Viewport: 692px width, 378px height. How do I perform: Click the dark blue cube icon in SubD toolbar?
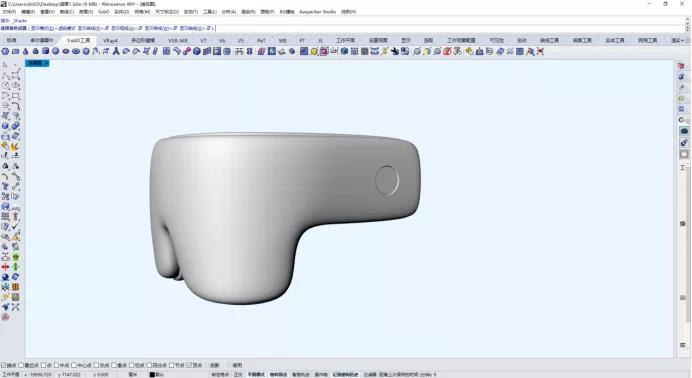point(196,51)
